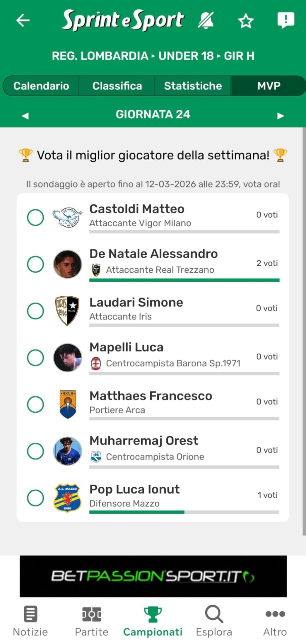
Task: Add league to favorites star
Action: [x=246, y=21]
